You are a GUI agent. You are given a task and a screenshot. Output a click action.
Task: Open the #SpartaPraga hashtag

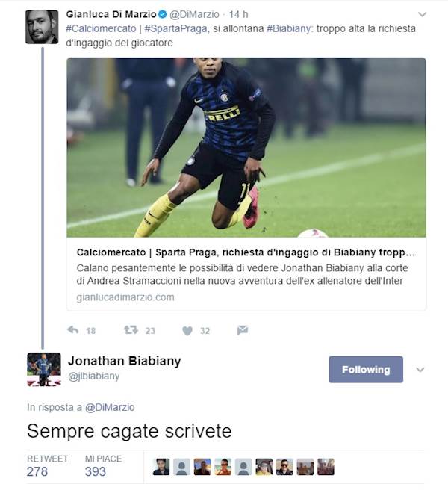[175, 28]
